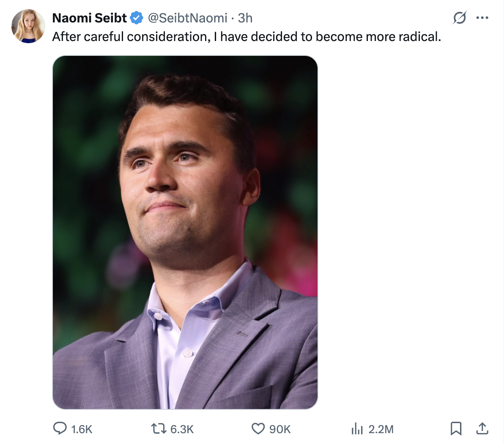Click the 6.3K repost count
Image resolution: width=504 pixels, height=445 pixels.
(182, 429)
